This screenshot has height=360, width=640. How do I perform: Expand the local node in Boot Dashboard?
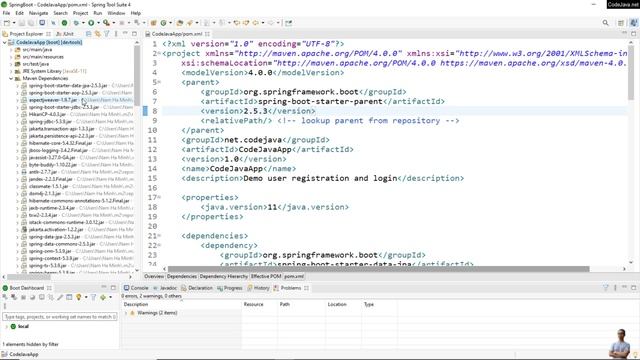coord(7,327)
